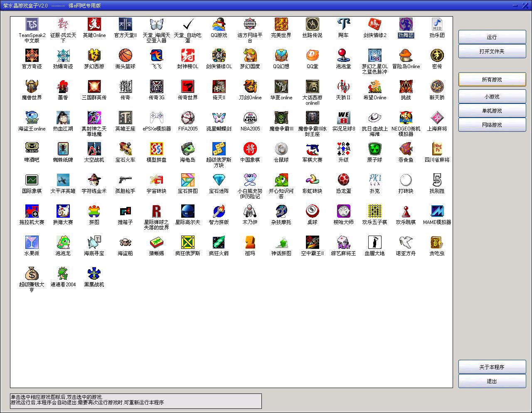This screenshot has height=413, width=532.
Task: Select the 推箱子 game icon
Action: pos(126,211)
